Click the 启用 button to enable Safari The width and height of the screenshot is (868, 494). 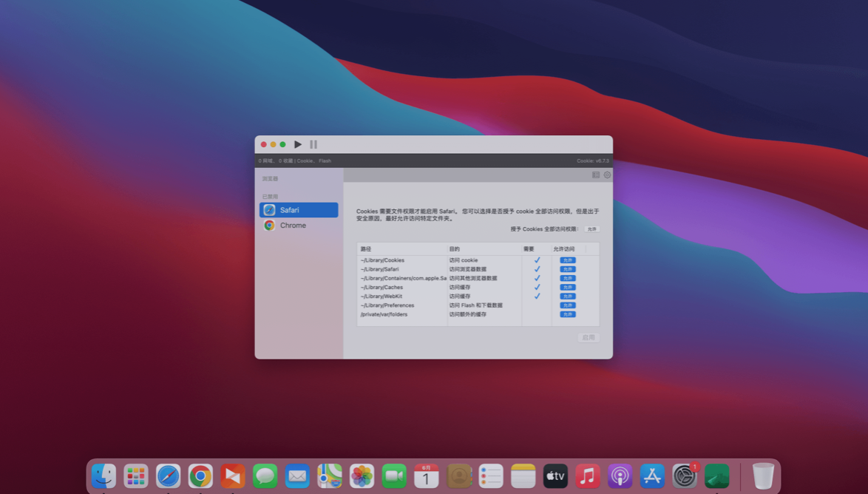pos(588,336)
